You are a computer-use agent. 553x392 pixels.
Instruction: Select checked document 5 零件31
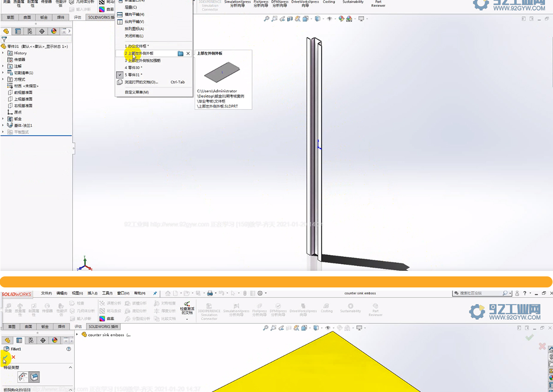point(134,75)
